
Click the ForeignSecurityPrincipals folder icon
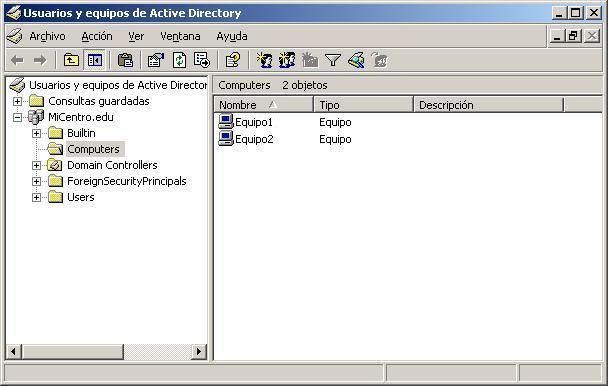click(x=55, y=181)
